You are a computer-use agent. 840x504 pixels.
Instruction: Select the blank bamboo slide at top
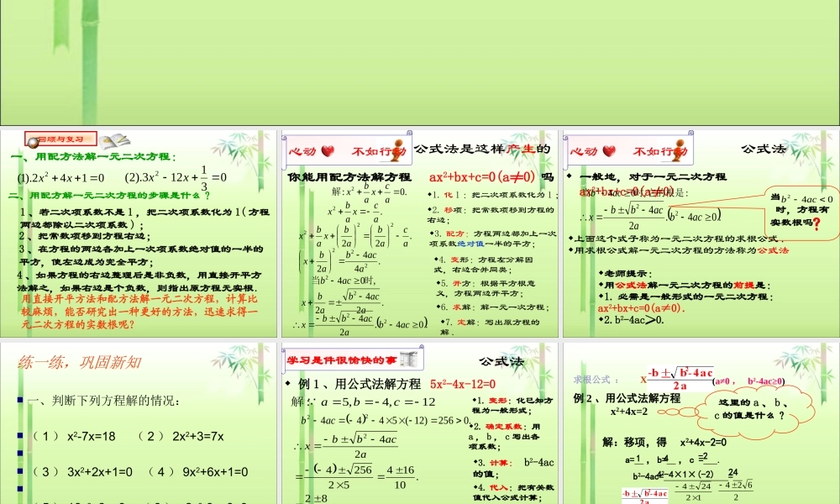pyautogui.click(x=420, y=63)
